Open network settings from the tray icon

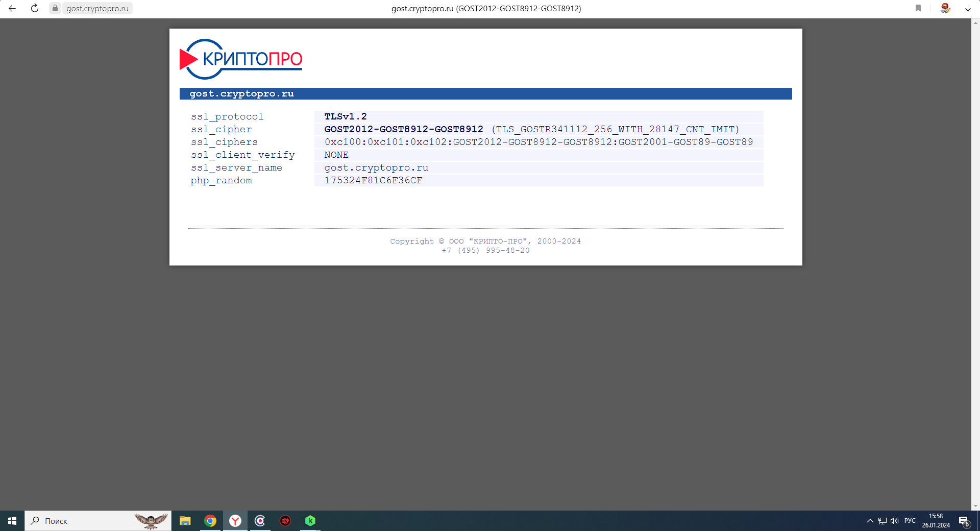[883, 521]
